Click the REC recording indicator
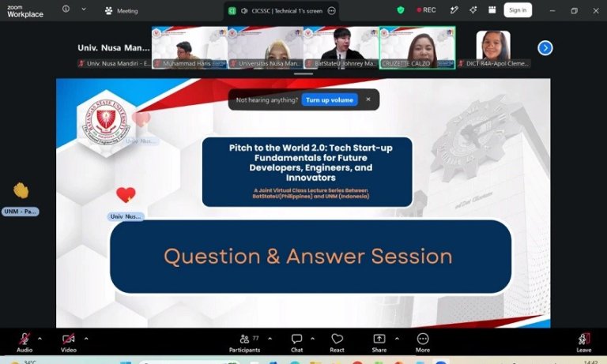The width and height of the screenshot is (607, 364). click(x=426, y=10)
